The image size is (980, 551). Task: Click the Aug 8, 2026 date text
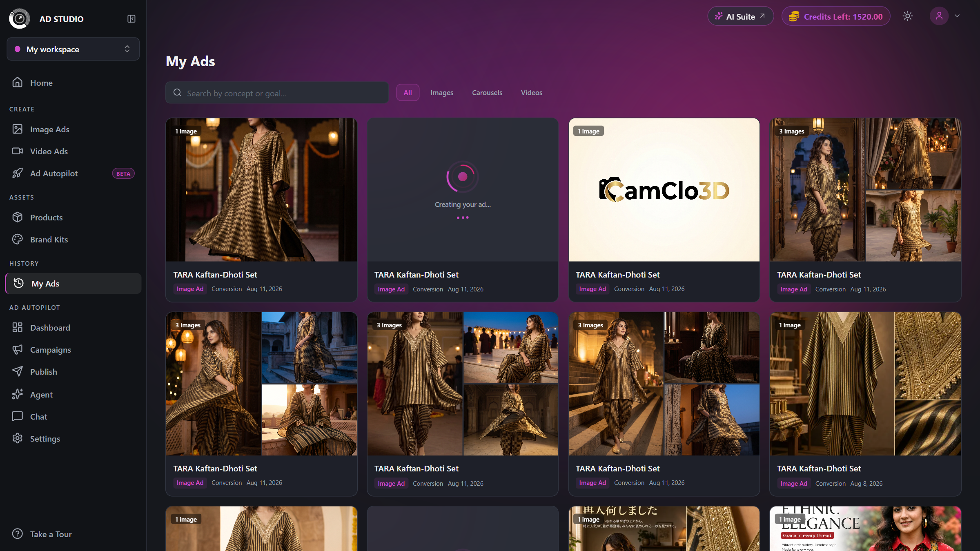[x=866, y=483]
